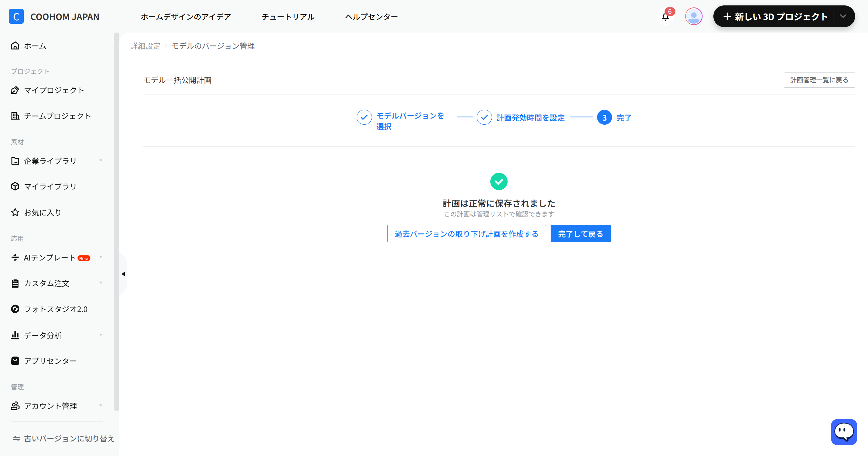Click the モデル一括公開計画 title
This screenshot has width=868, height=456.
pyautogui.click(x=178, y=80)
